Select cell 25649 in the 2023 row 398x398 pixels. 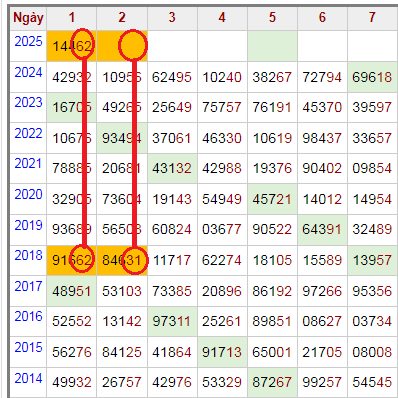pyautogui.click(x=172, y=107)
